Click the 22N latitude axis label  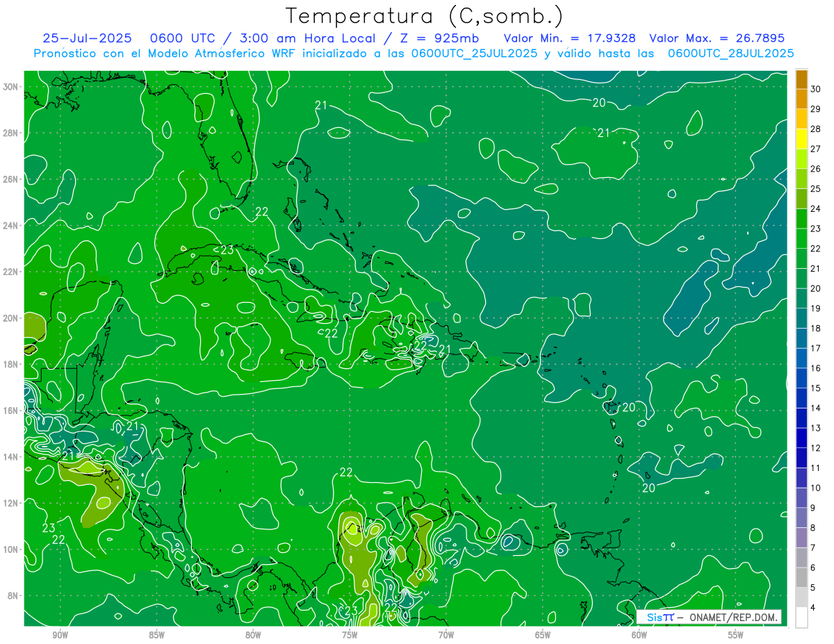tap(10, 272)
